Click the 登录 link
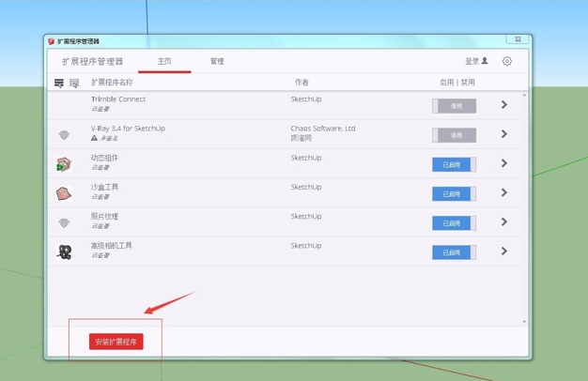The image size is (588, 381). (472, 61)
